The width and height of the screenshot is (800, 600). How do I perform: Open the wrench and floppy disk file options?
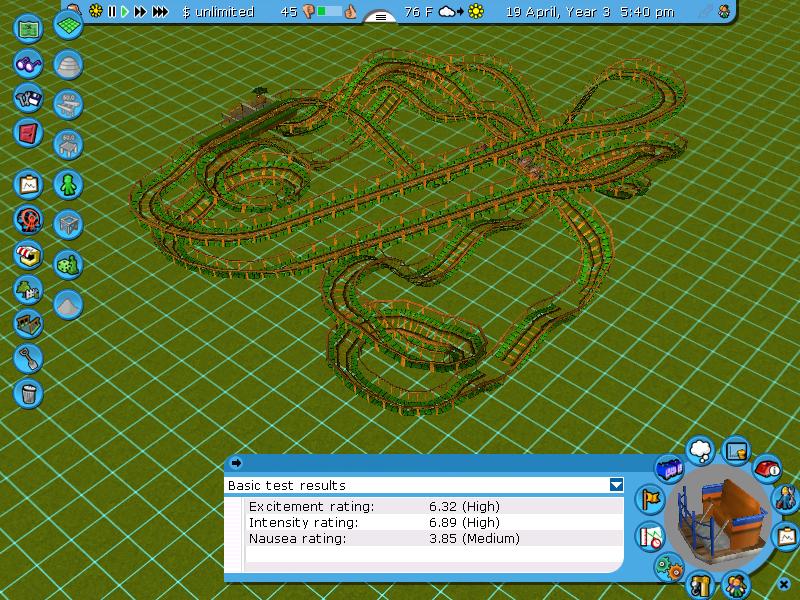pyautogui.click(x=28, y=98)
